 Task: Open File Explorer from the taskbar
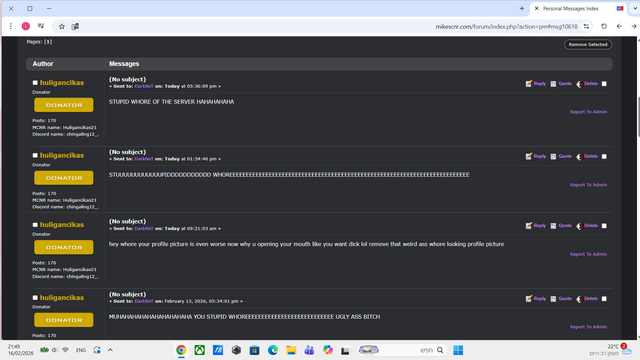pos(291,350)
